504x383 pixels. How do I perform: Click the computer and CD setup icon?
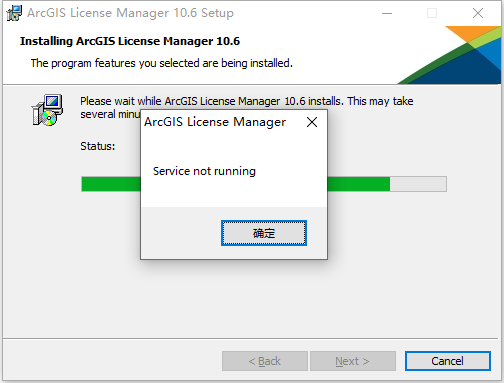pyautogui.click(x=47, y=110)
